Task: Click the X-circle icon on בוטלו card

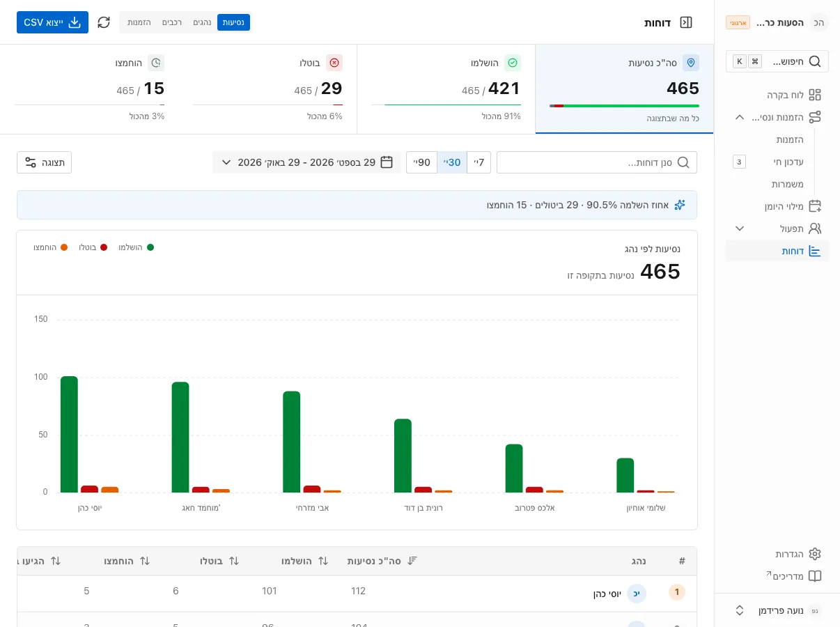Action: point(334,63)
